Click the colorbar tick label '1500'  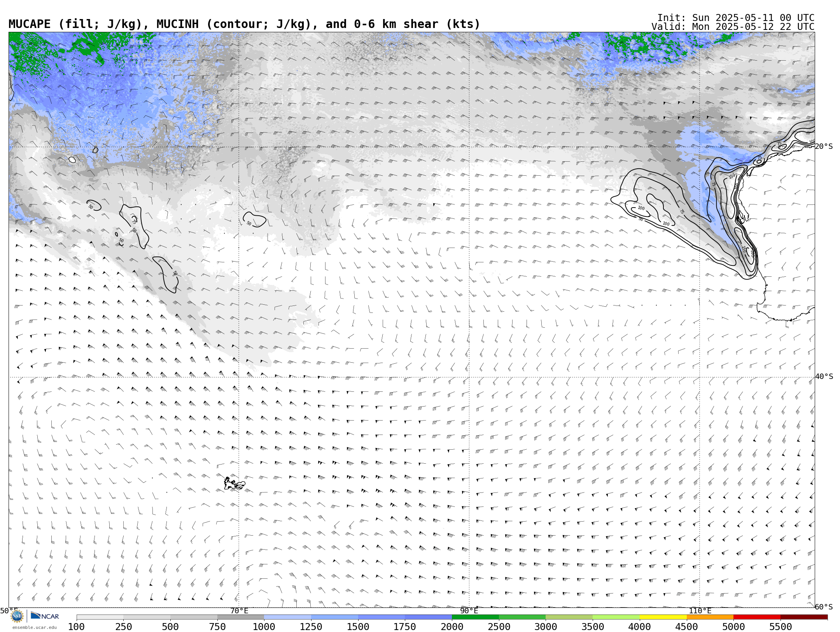[x=358, y=627]
